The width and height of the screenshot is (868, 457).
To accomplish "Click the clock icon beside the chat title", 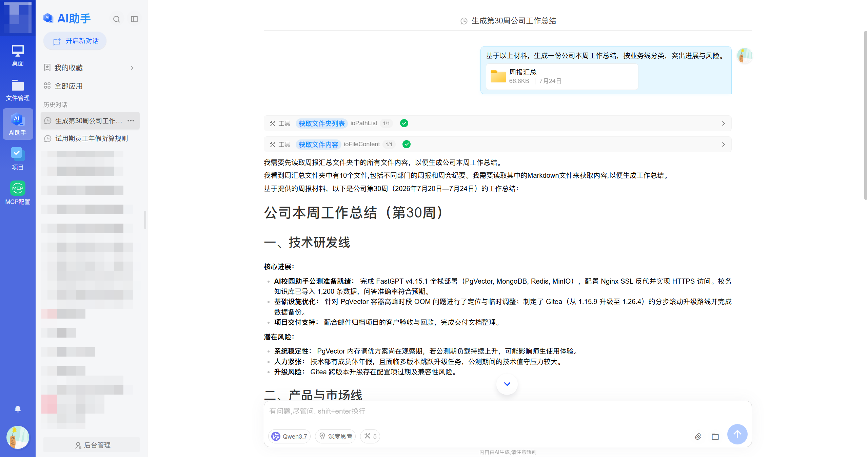I will click(x=464, y=21).
